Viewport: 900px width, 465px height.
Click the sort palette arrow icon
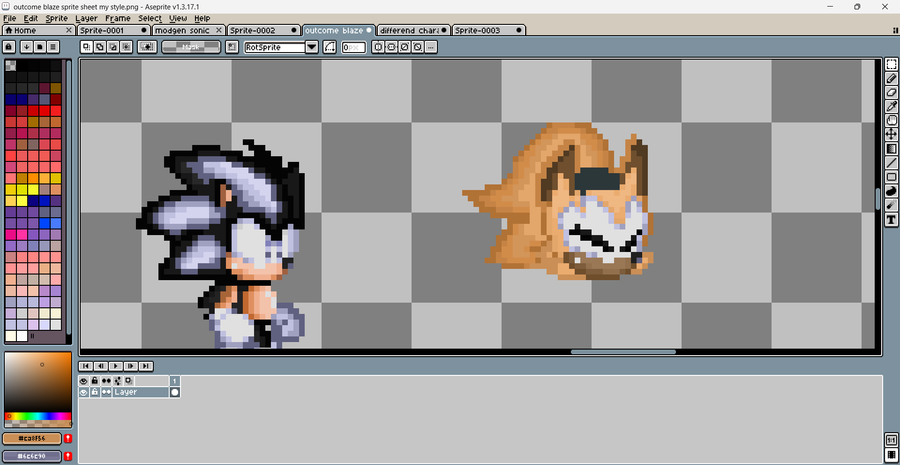click(x=26, y=47)
